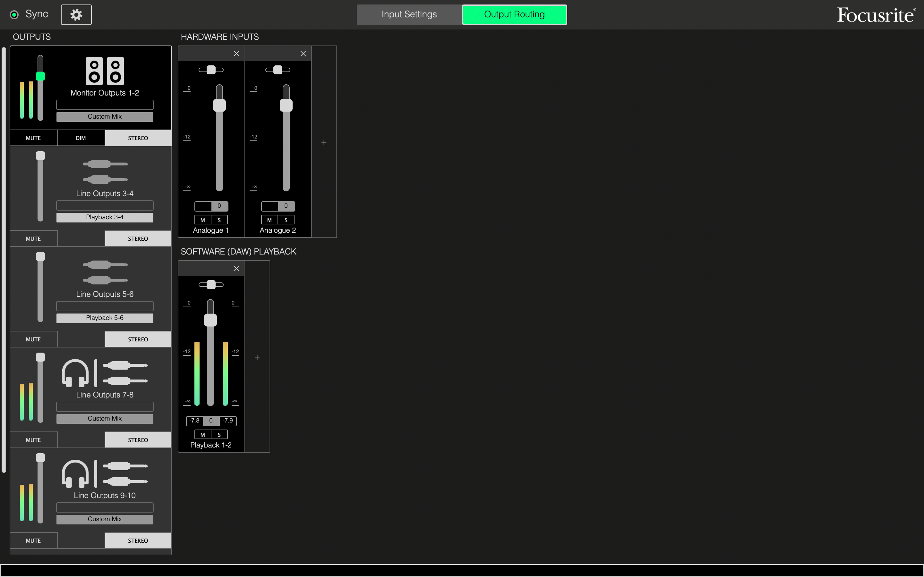This screenshot has width=924, height=577.
Task: Remove the Analogue 2 channel with X
Action: [303, 54]
